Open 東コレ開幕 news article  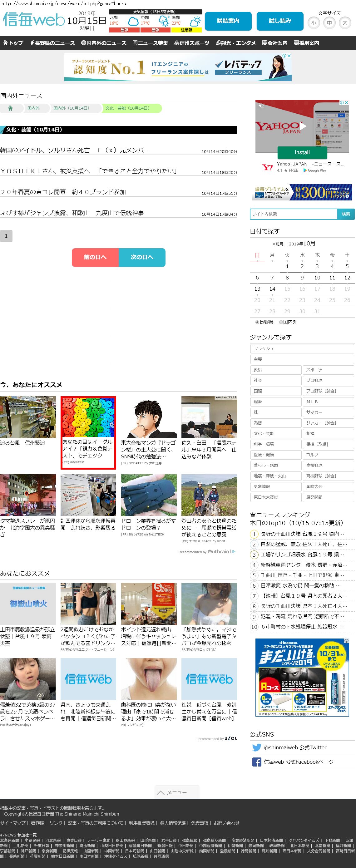[63, 192]
